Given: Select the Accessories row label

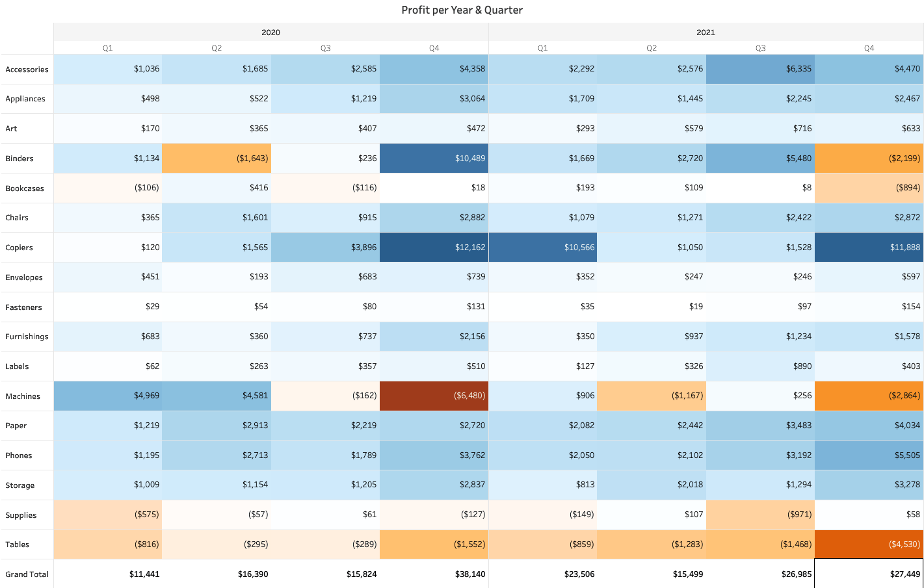Looking at the screenshot, I should (x=27, y=70).
